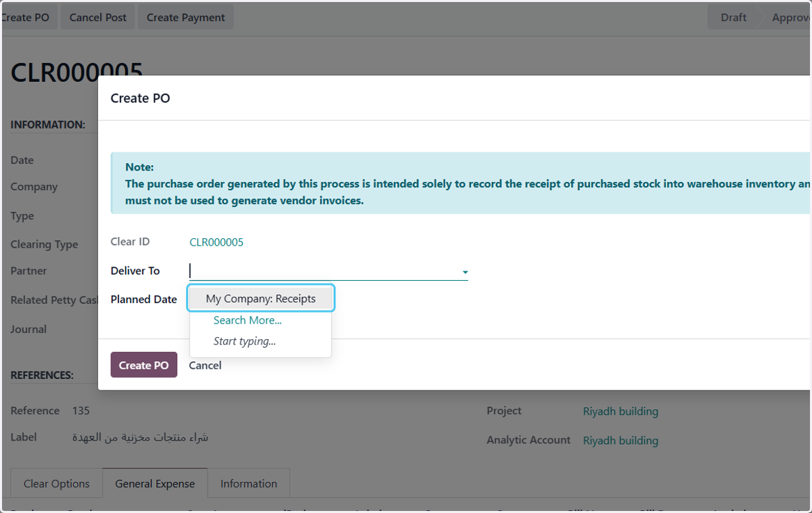
Task: Select the Approved status stage
Action: tap(790, 18)
